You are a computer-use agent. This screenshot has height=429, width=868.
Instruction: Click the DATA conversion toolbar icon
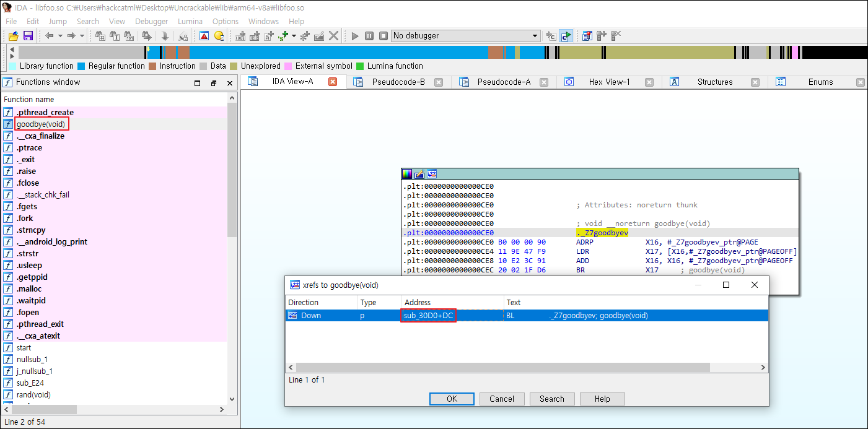tap(255, 36)
